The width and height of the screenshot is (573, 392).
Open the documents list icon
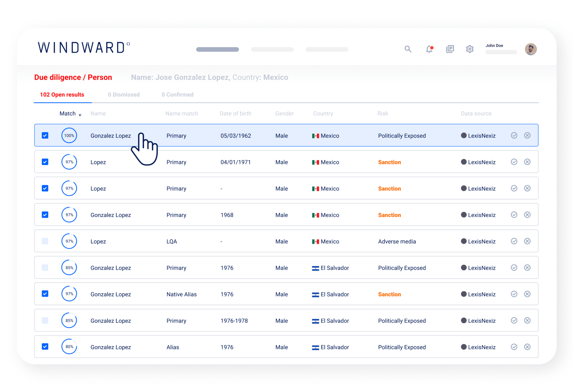[450, 49]
